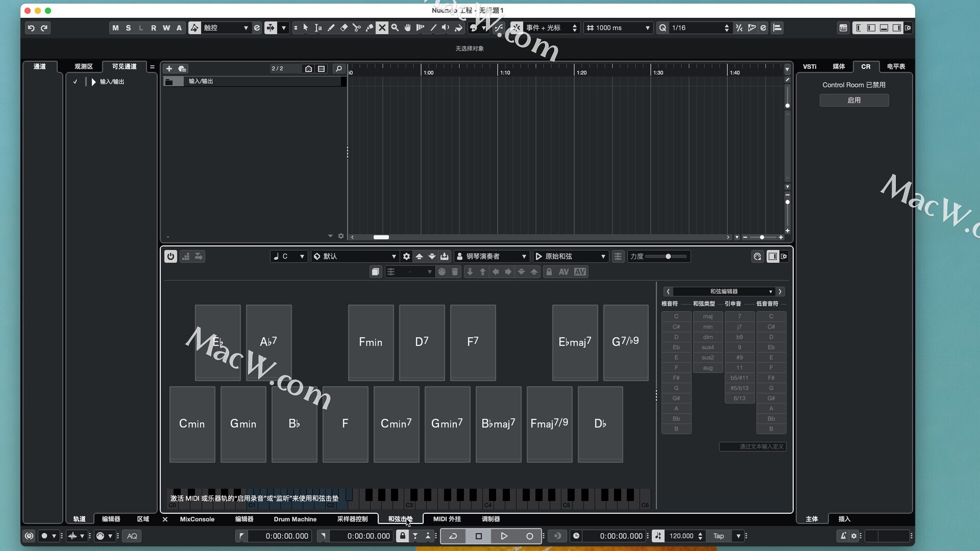Click the Undo arrow icon
The image size is (980, 551).
coord(31,28)
